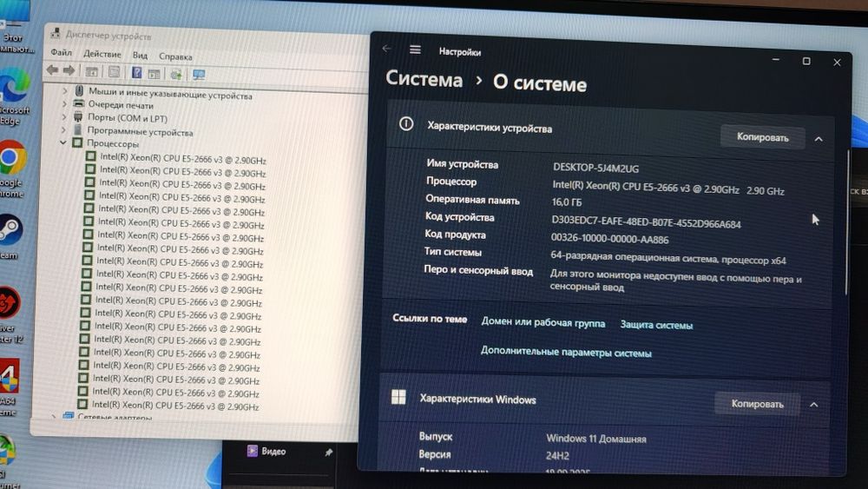Click Копировать for Характеристики Windows
Image resolution: width=868 pixels, height=489 pixels.
pos(757,404)
